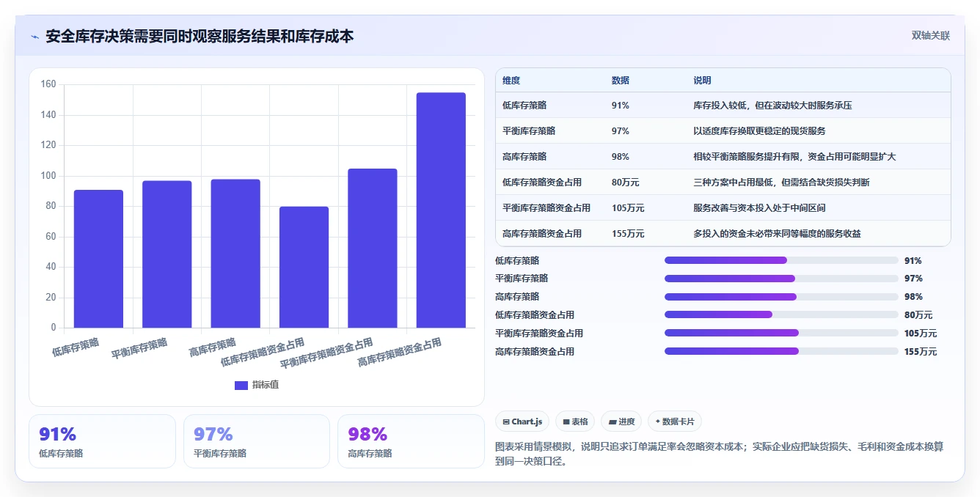980x497 pixels.
Task: Click the 低库存策略资金占用 chart bar
Action: 304,267
